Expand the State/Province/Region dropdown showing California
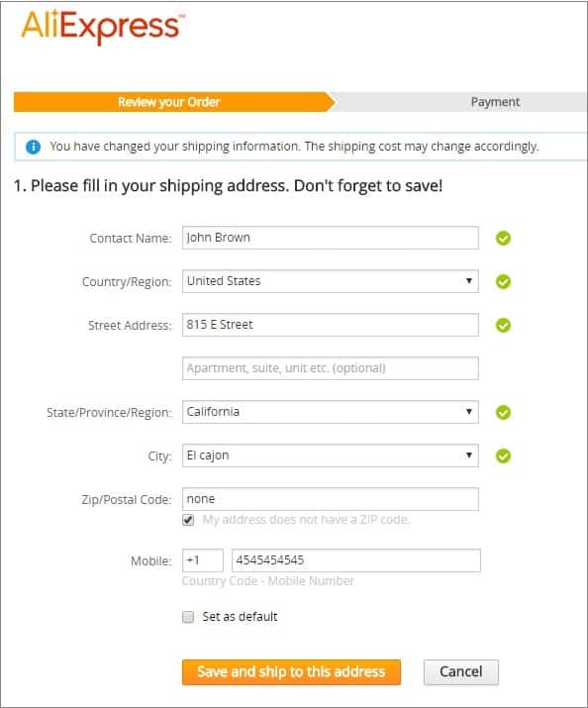Viewport: 588px width, 708px height. [331, 412]
